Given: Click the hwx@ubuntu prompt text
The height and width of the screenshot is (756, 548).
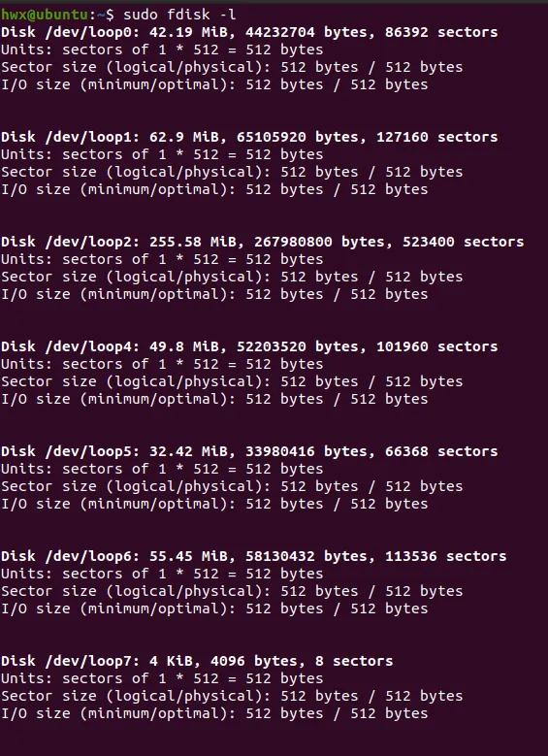Looking at the screenshot, I should (x=45, y=15).
